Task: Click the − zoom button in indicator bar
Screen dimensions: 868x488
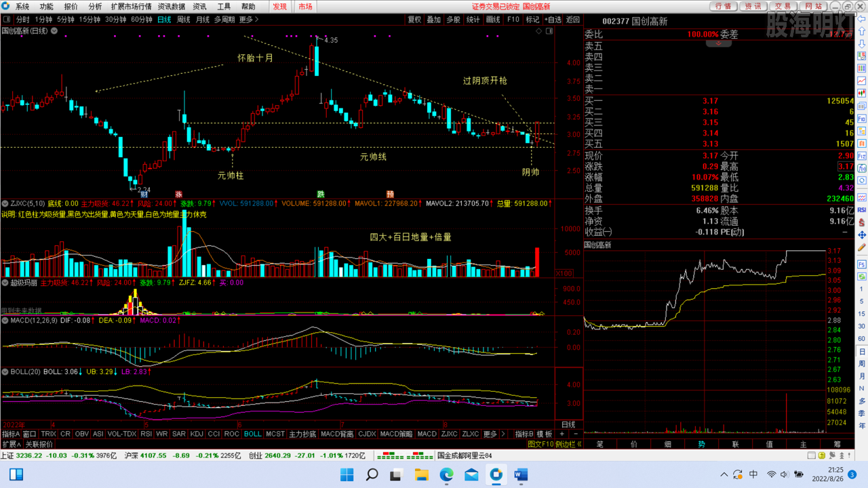Action: pyautogui.click(x=575, y=434)
